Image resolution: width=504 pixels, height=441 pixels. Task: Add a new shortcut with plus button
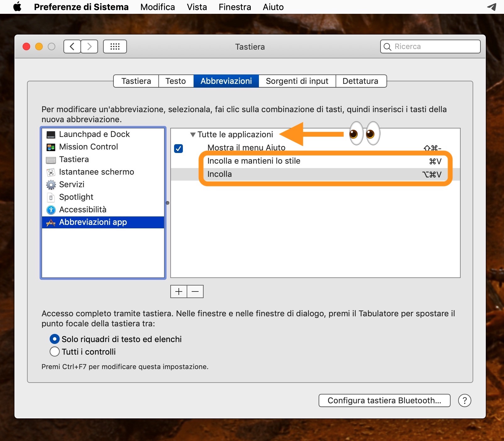[x=179, y=291]
